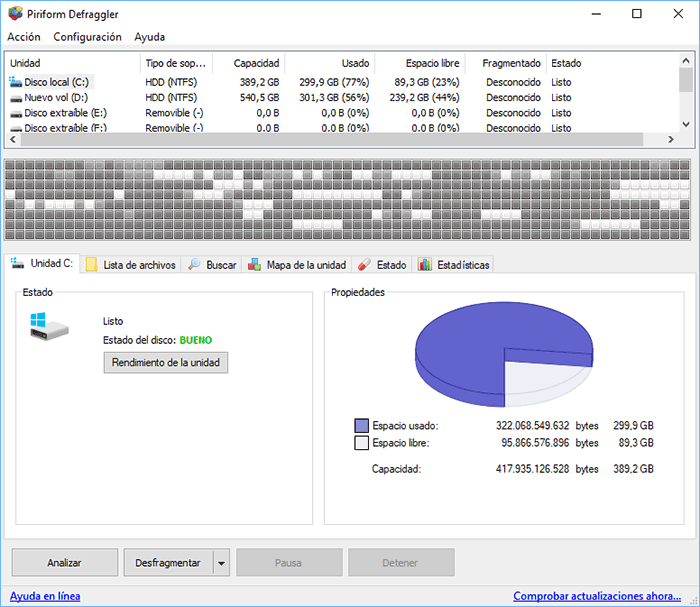Click the 89,3 GB (23%) free space cell

click(x=427, y=82)
